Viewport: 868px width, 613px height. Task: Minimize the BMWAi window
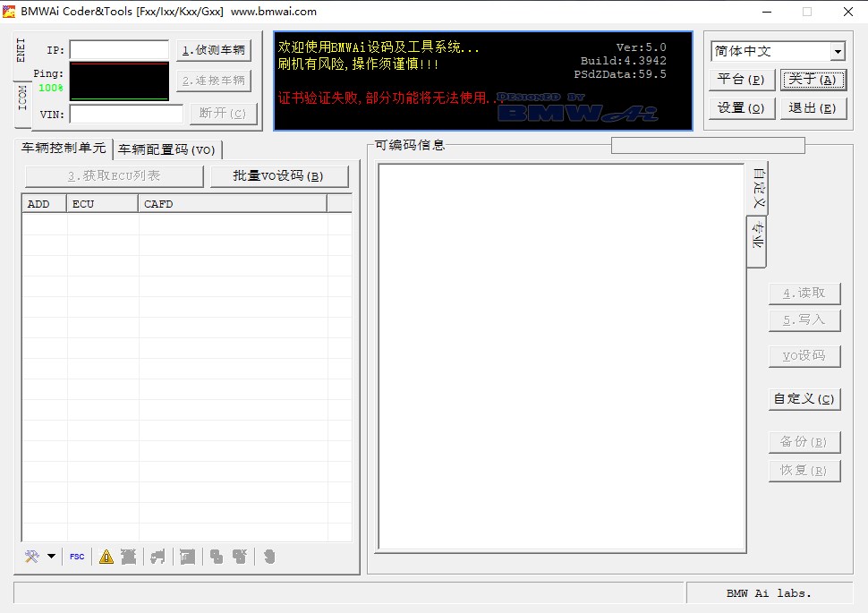(767, 12)
